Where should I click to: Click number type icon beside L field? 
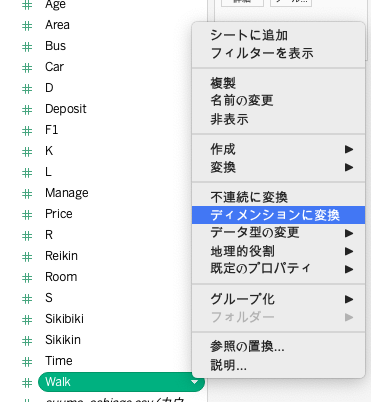pos(27,173)
